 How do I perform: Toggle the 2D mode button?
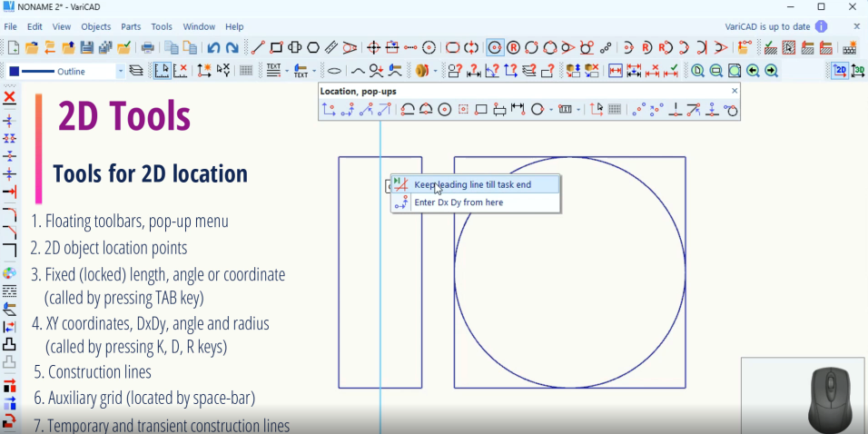(x=840, y=71)
